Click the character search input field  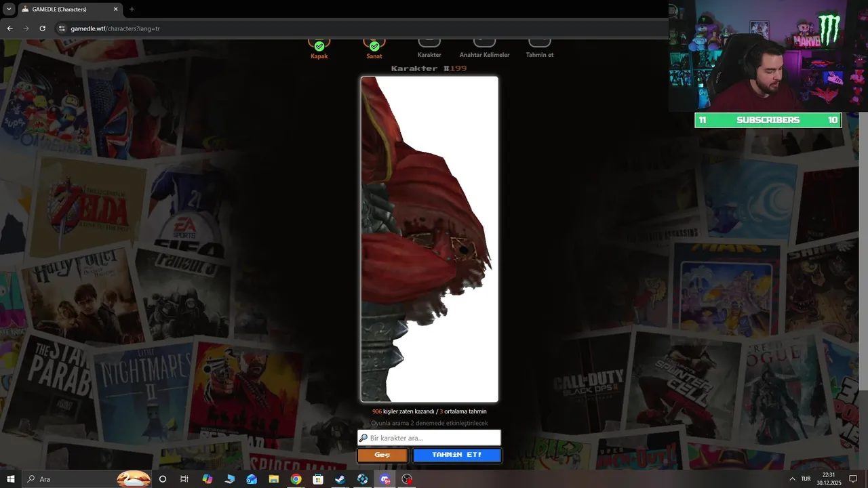[x=429, y=438]
